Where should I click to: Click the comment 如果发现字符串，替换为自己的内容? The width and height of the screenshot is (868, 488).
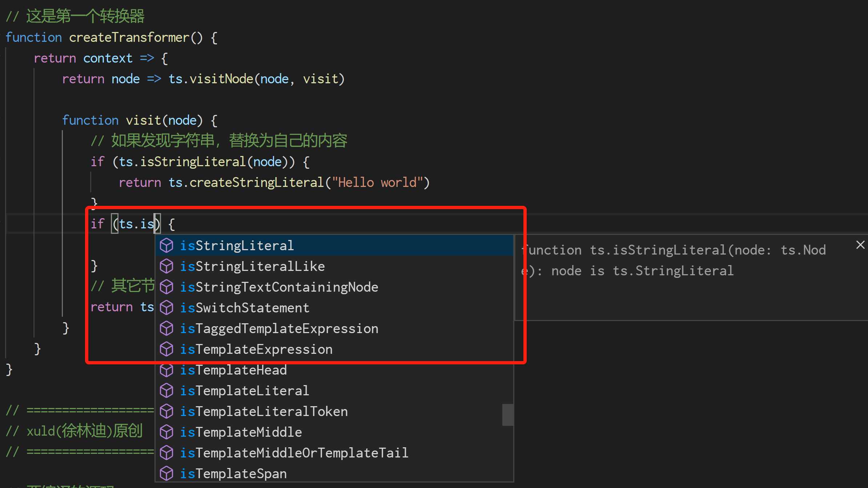point(219,141)
